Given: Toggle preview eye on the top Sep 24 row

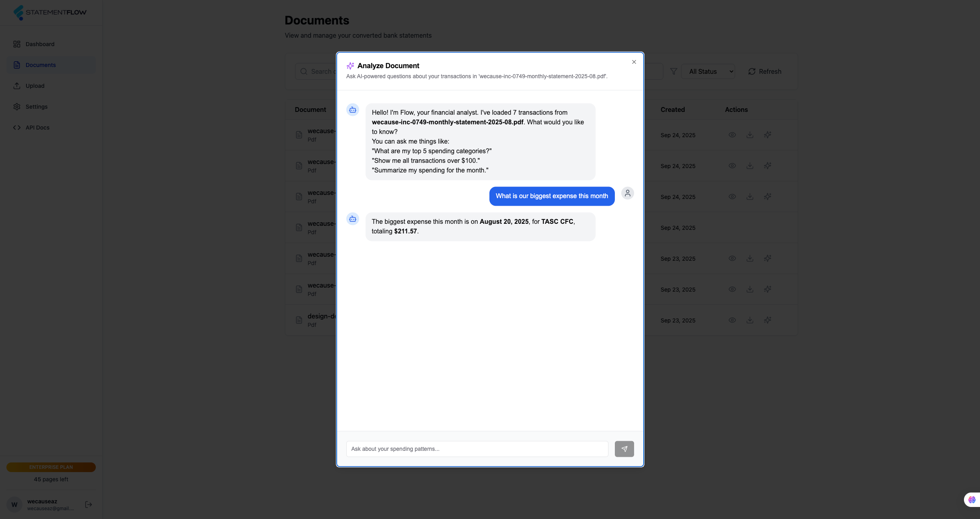Looking at the screenshot, I should [x=732, y=135].
